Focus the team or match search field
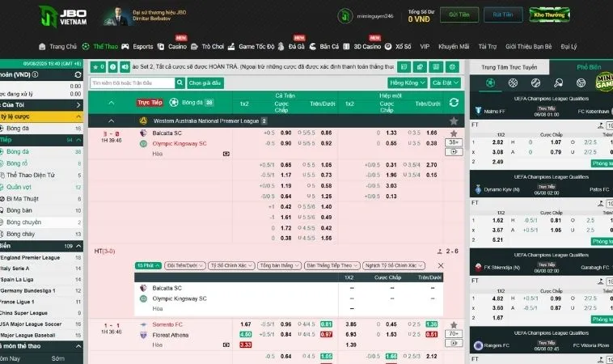Screen dimensions: 613x364 (x=133, y=83)
